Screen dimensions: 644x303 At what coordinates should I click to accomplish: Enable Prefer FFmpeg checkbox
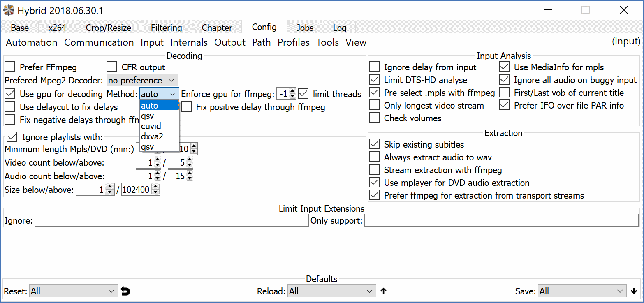pos(10,67)
